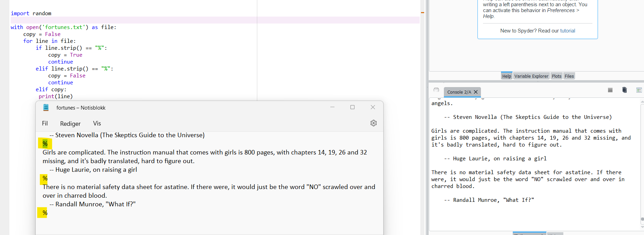Click 'charred blood.' output line in console

453,186
